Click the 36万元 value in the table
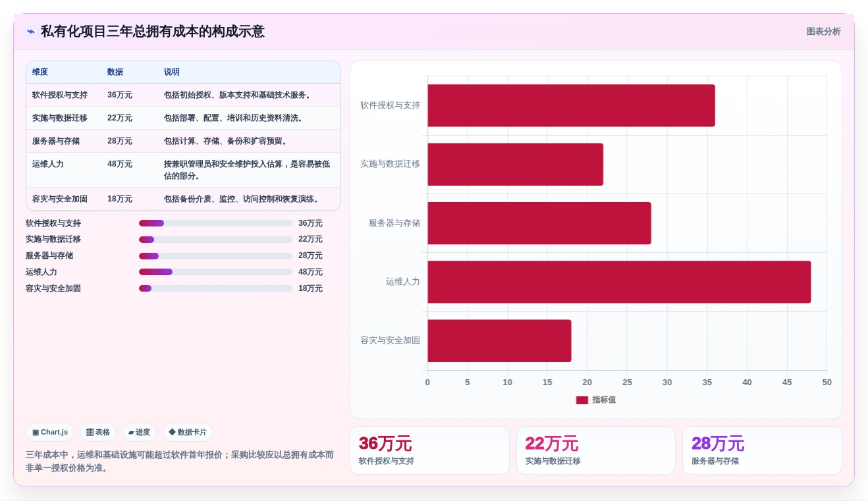The width and height of the screenshot is (868, 501). pyautogui.click(x=120, y=95)
